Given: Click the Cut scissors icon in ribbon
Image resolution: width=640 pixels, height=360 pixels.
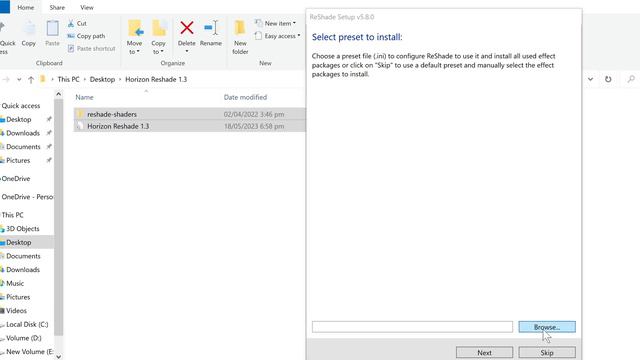Looking at the screenshot, I should pos(71,24).
